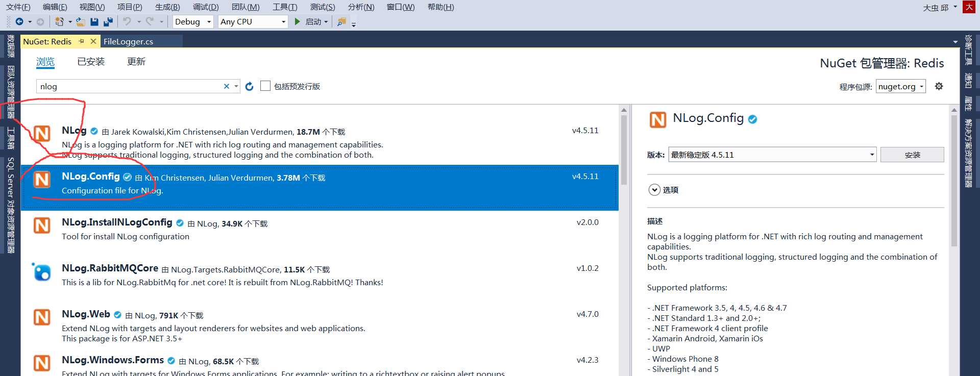Open the 启动 dropdown arrow
Viewport: 980px width, 376px height.
click(326, 21)
